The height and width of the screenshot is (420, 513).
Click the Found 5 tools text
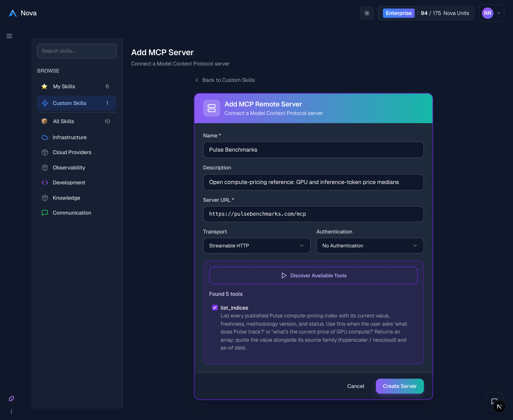[226, 294]
